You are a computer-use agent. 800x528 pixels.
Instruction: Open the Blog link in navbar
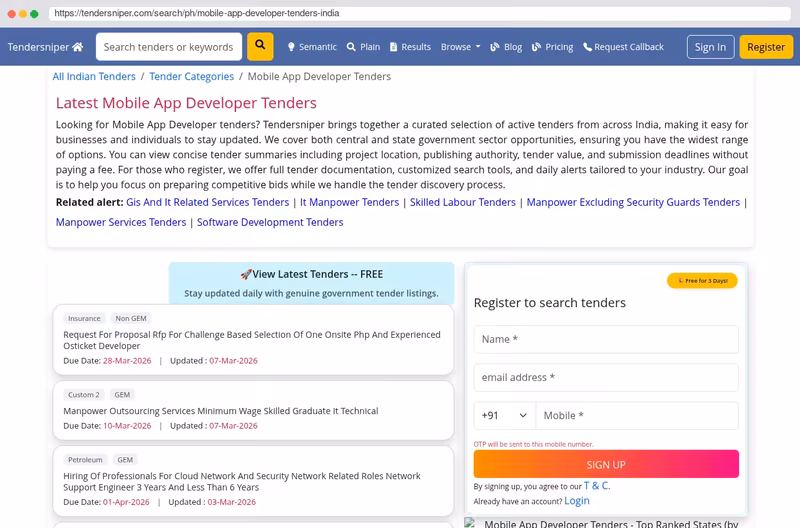coord(506,47)
